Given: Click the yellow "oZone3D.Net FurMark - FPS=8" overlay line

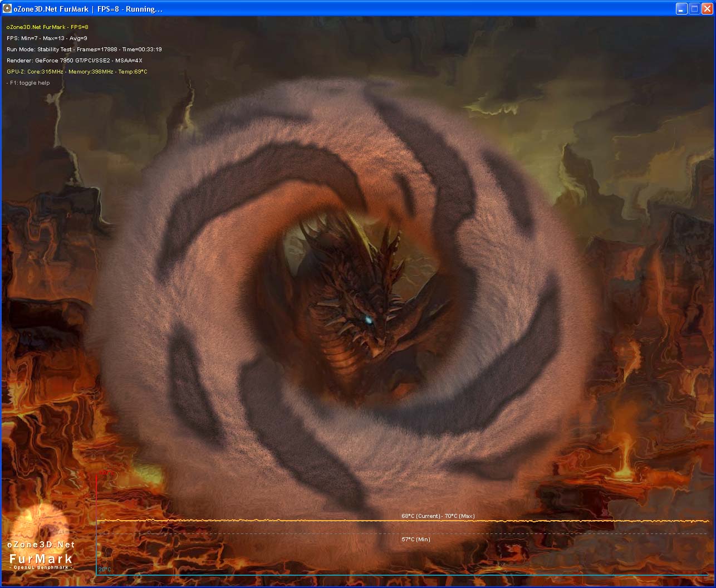Looking at the screenshot, I should click(47, 27).
